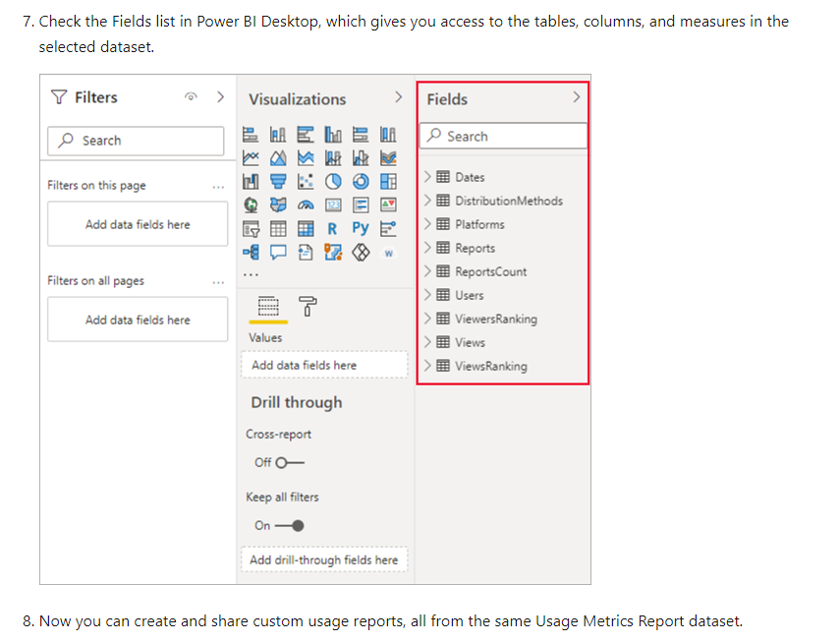Viewport: 840px width, 643px height.
Task: Select the Stacked column chart visual
Action: (x=277, y=134)
